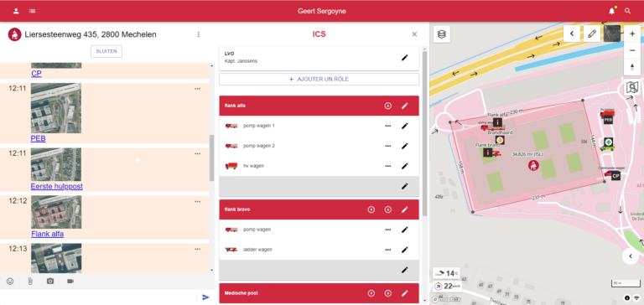Open emoji picker in chat bar
Image resolution: width=644 pixels, height=305 pixels.
10,282
